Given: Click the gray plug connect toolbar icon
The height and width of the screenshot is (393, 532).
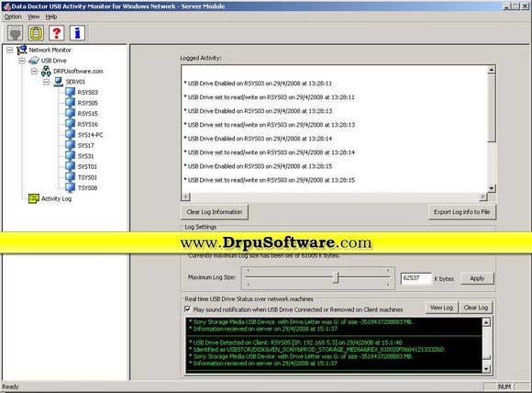Looking at the screenshot, I should click(16, 33).
